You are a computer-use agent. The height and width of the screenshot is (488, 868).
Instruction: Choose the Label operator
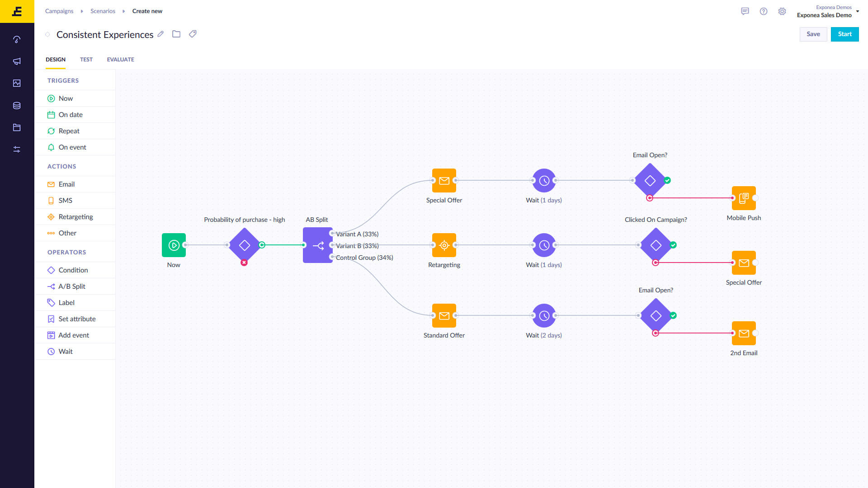(x=75, y=303)
